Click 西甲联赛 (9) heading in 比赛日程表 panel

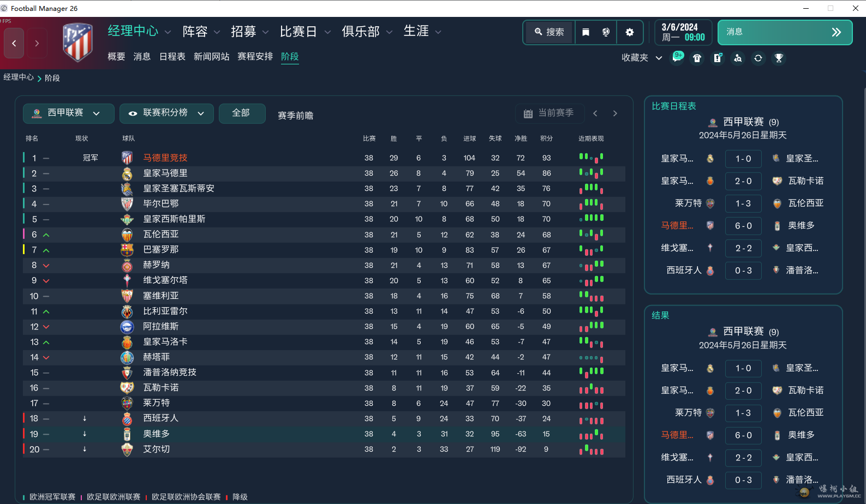743,122
